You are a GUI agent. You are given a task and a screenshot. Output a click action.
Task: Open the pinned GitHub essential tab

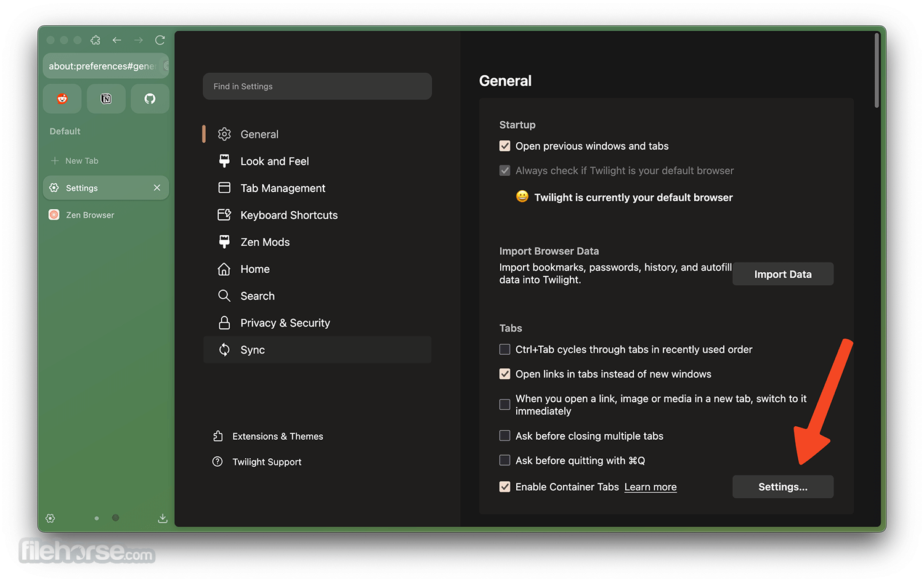tap(150, 99)
